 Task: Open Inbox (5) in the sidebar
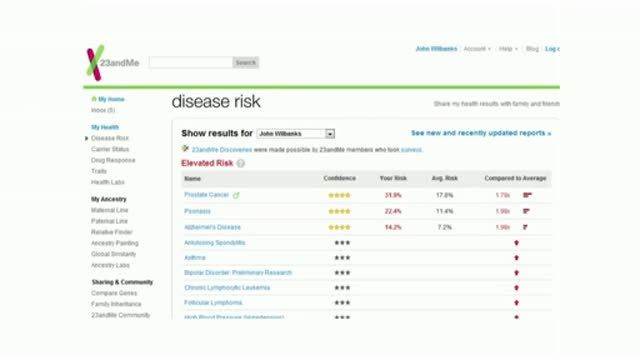(x=103, y=110)
